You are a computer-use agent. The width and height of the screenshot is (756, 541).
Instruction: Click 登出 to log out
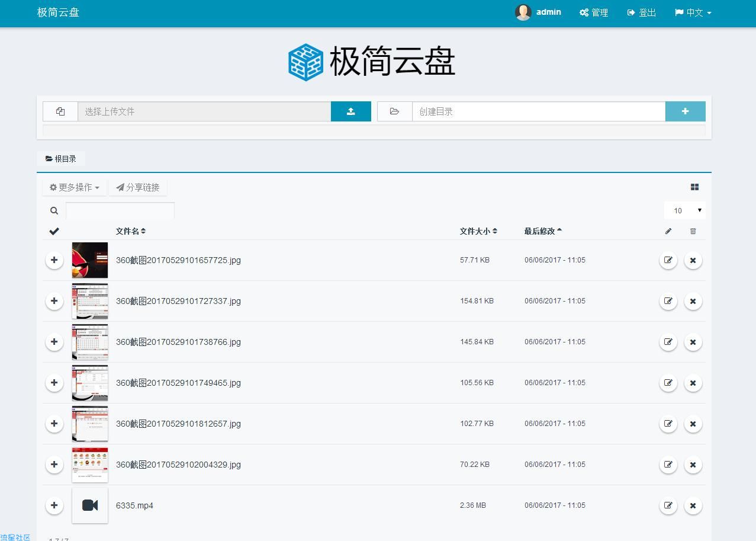click(x=642, y=12)
